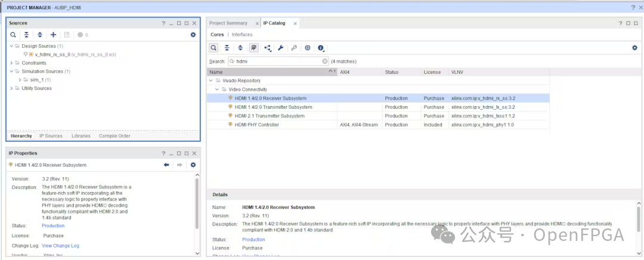This screenshot has width=644, height=260.
Task: Click the wrench icon in IP Catalog toolbar
Action: point(280,48)
